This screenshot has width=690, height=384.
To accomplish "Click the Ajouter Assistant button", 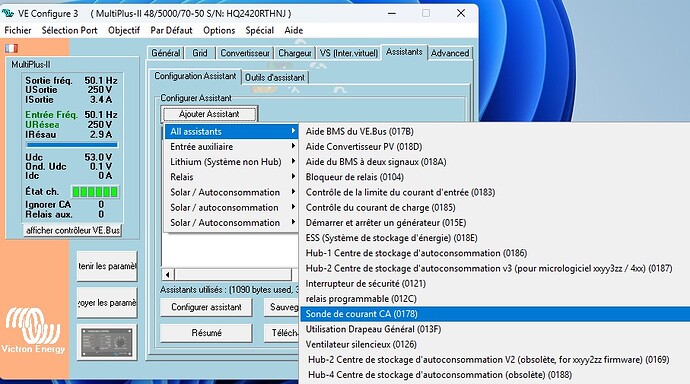I will coord(209,114).
